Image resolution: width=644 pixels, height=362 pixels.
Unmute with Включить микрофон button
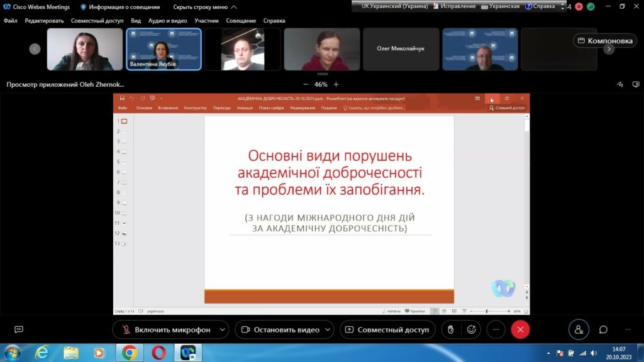[x=165, y=330]
